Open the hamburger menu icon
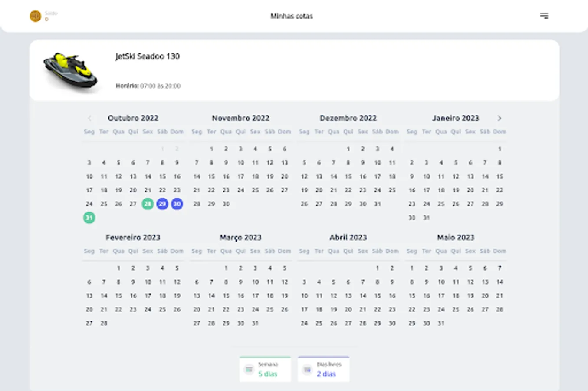 544,16
